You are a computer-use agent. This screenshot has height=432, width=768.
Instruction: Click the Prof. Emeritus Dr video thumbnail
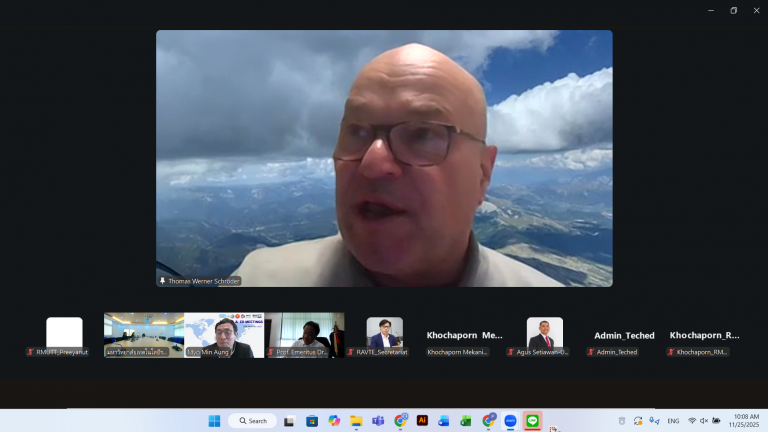coord(304,335)
